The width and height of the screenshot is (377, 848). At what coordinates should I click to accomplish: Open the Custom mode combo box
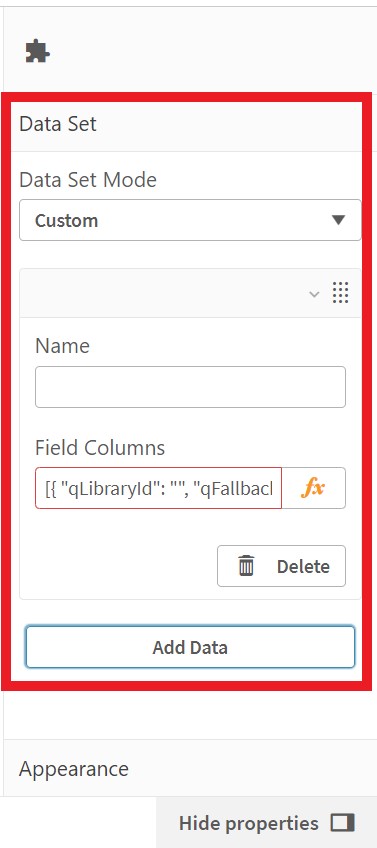click(x=190, y=220)
